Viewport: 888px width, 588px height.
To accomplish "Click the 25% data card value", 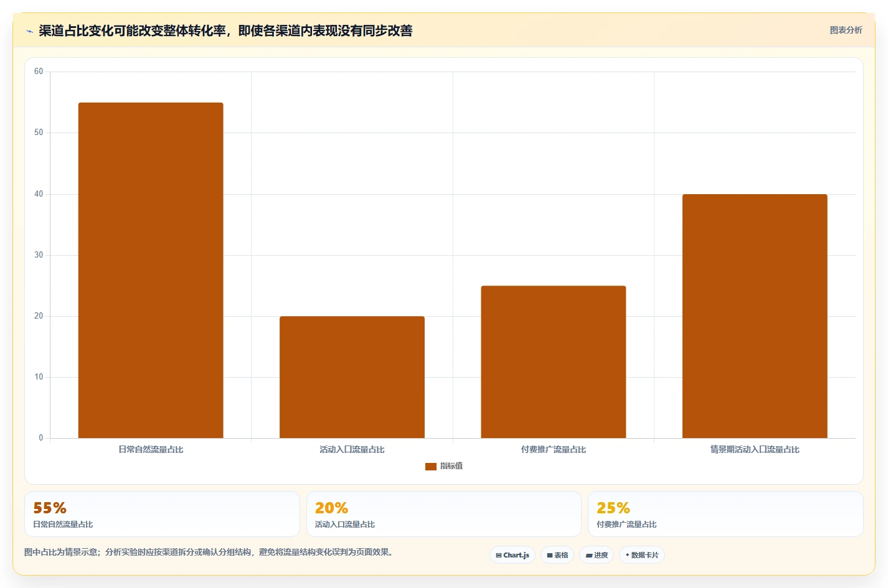I will tap(613, 508).
